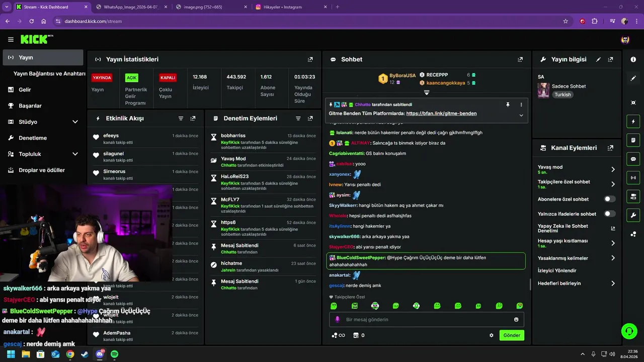This screenshot has height=362, width=644.
Task: Open filter options in Denetim Eylemleri
Action: (298, 119)
